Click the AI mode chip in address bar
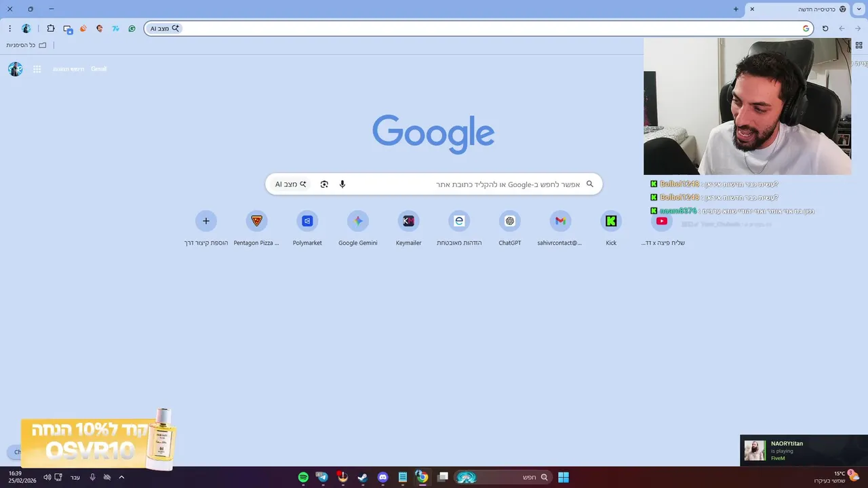 165,28
